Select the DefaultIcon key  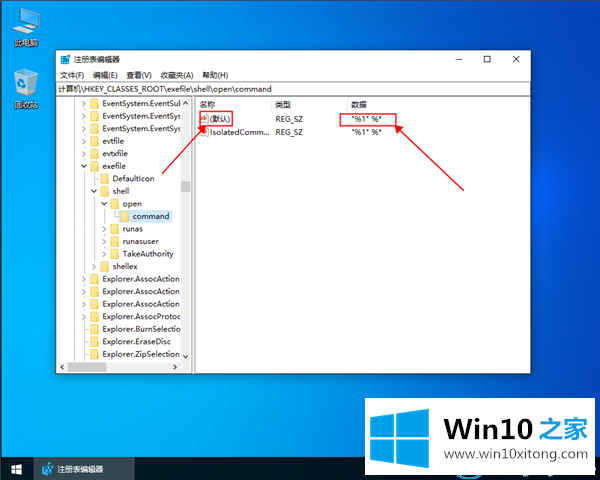click(x=133, y=179)
